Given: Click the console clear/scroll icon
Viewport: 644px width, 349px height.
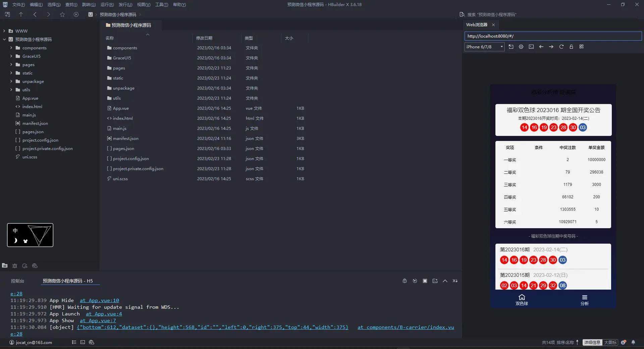Looking at the screenshot, I should point(455,281).
